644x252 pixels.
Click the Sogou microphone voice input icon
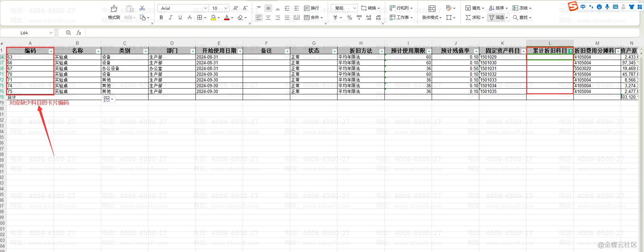click(607, 7)
